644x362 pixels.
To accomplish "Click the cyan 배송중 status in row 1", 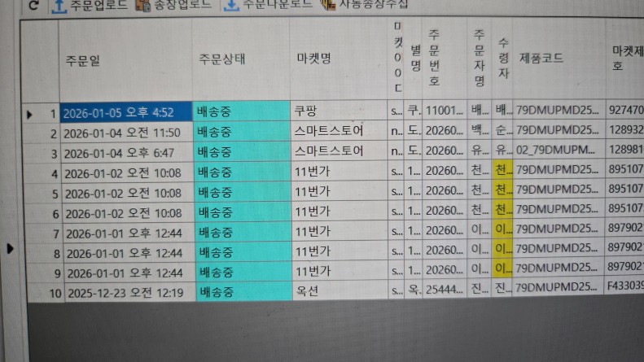I will tap(242, 111).
